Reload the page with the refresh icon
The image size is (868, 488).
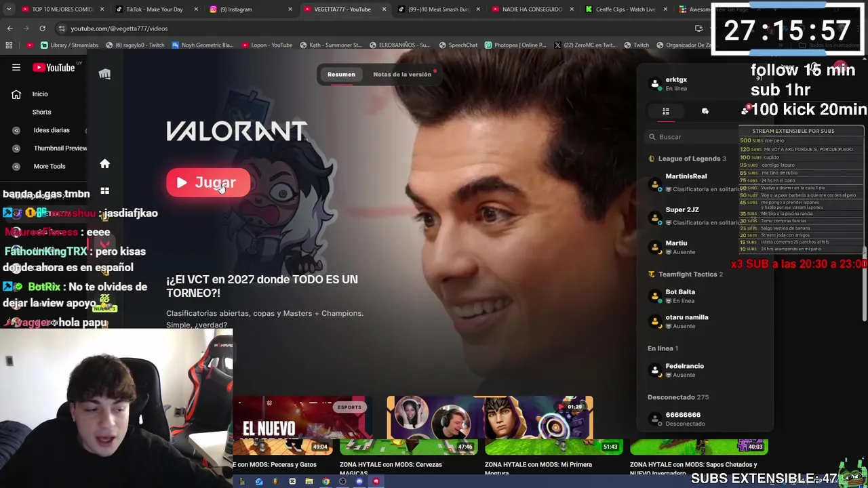pos(42,28)
